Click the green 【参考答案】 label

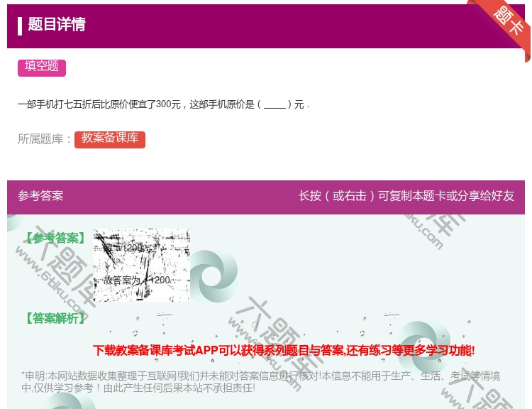[x=55, y=238]
